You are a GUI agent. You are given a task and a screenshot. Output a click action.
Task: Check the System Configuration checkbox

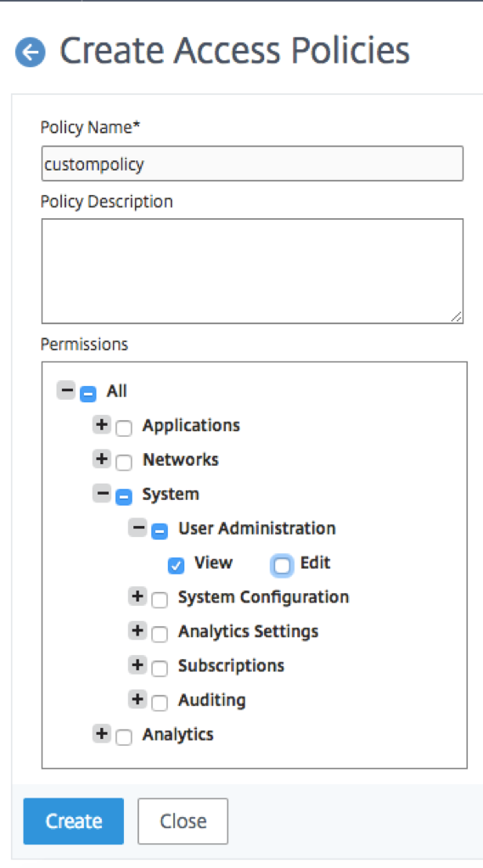160,600
